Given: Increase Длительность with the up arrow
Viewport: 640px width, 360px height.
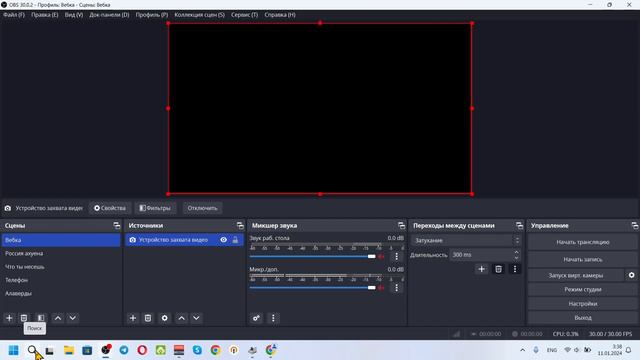Looking at the screenshot, I should [x=516, y=252].
